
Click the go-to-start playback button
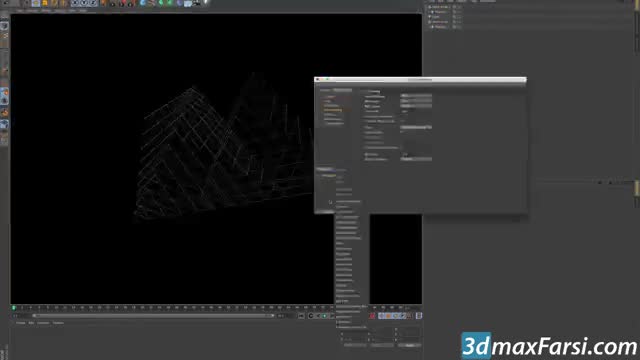tap(301, 316)
